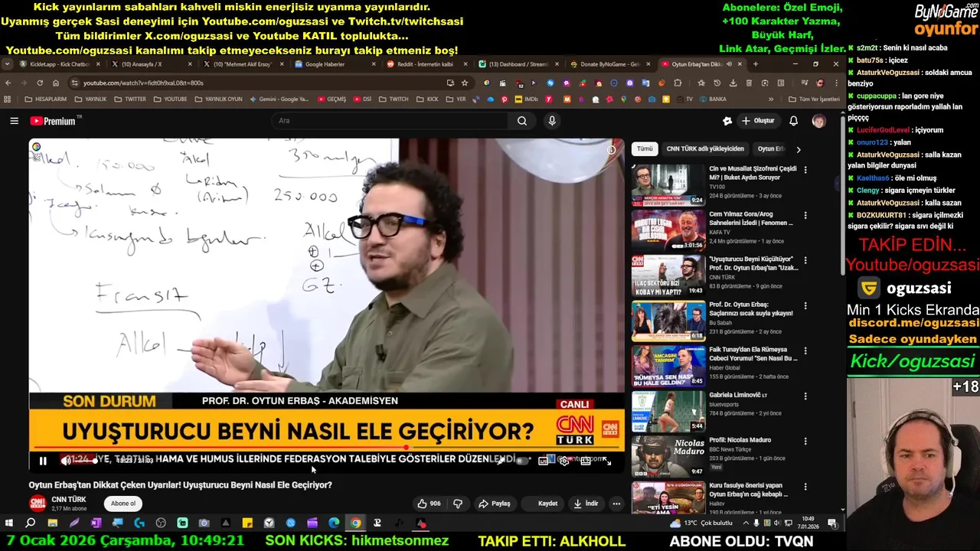Image resolution: width=980 pixels, height=551 pixels.
Task: Open options for Saçlarınızı sıcak suyla video
Action: coord(805,305)
